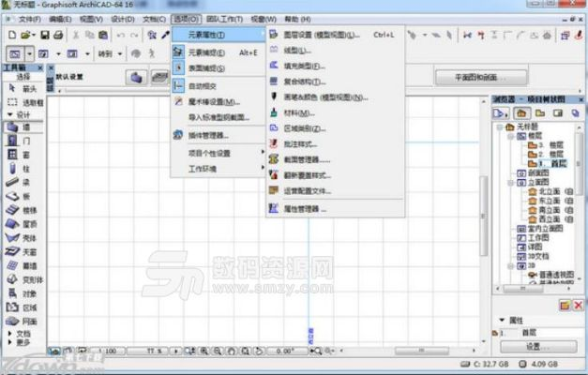Click the new folder icon in navigator
The image size is (588, 375).
click(565, 306)
